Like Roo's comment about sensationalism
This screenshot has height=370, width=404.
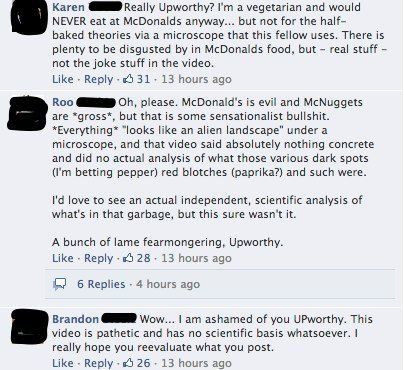coord(63,258)
